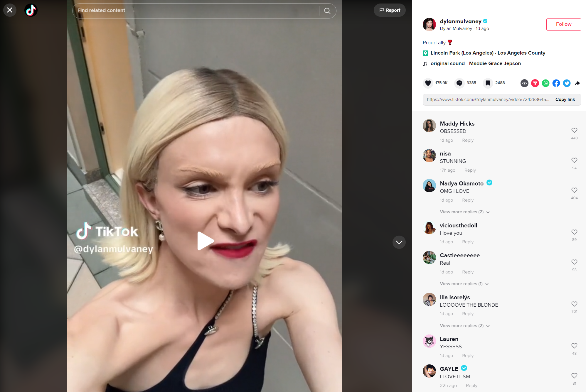Open Nadya Okamoto's profile avatar

click(429, 186)
